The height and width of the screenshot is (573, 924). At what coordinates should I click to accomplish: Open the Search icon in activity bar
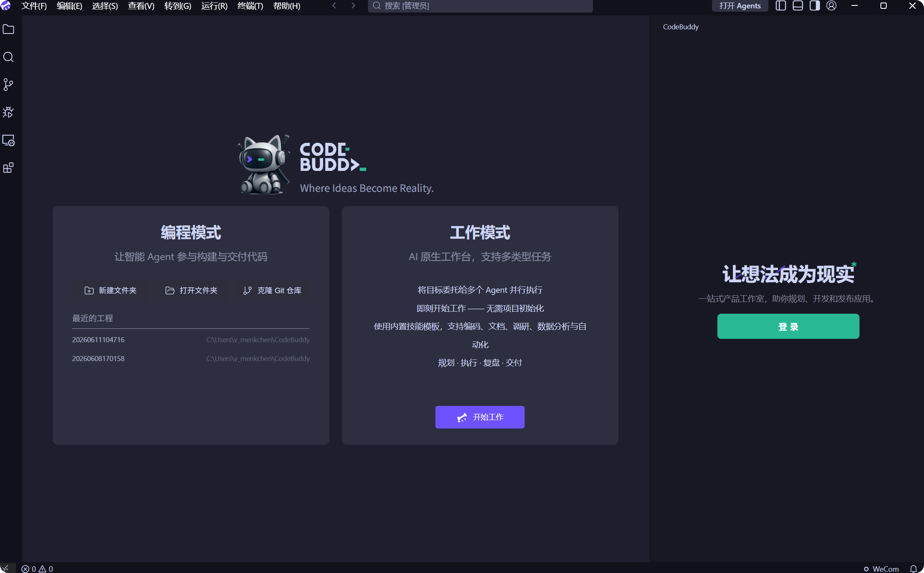(x=8, y=57)
